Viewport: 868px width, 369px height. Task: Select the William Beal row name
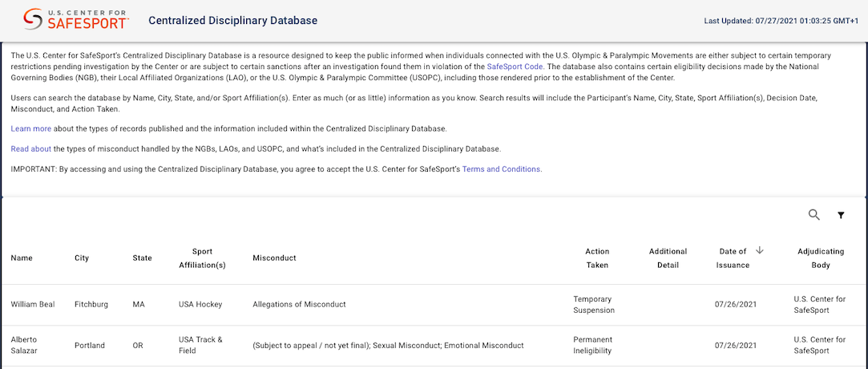[33, 305]
